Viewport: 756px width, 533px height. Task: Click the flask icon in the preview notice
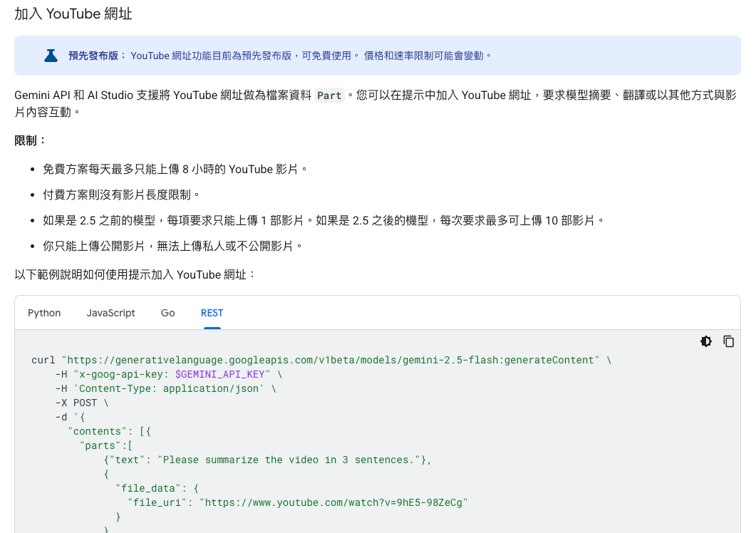pos(51,56)
